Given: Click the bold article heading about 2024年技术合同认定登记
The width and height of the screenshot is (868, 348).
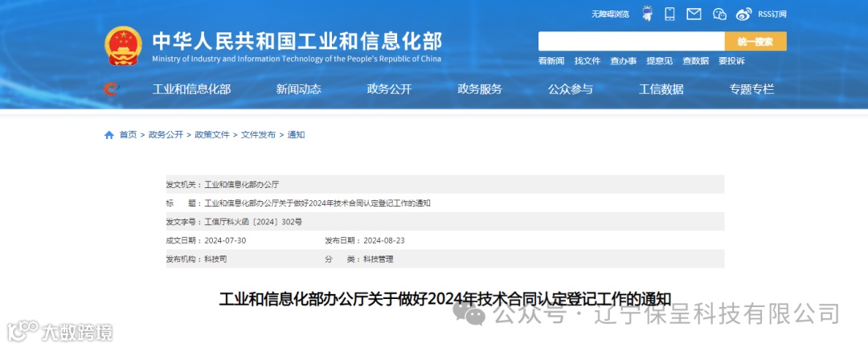Looking at the screenshot, I should [445, 299].
